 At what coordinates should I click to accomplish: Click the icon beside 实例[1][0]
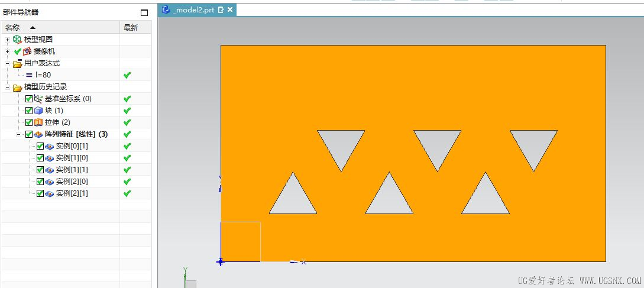pyautogui.click(x=50, y=158)
